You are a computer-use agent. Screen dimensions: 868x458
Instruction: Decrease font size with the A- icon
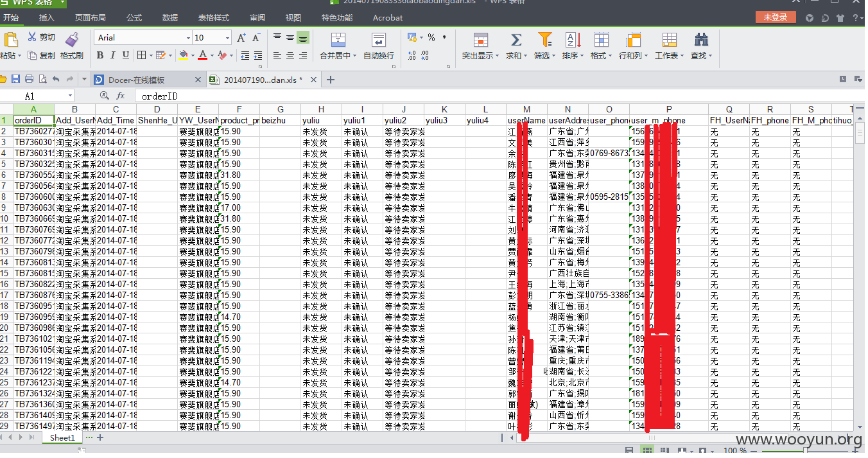click(256, 38)
